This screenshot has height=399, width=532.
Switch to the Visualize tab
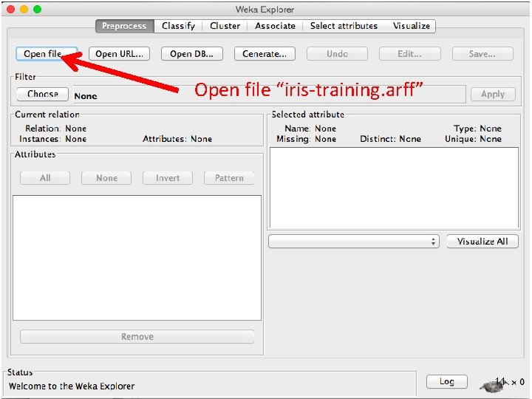pos(412,26)
